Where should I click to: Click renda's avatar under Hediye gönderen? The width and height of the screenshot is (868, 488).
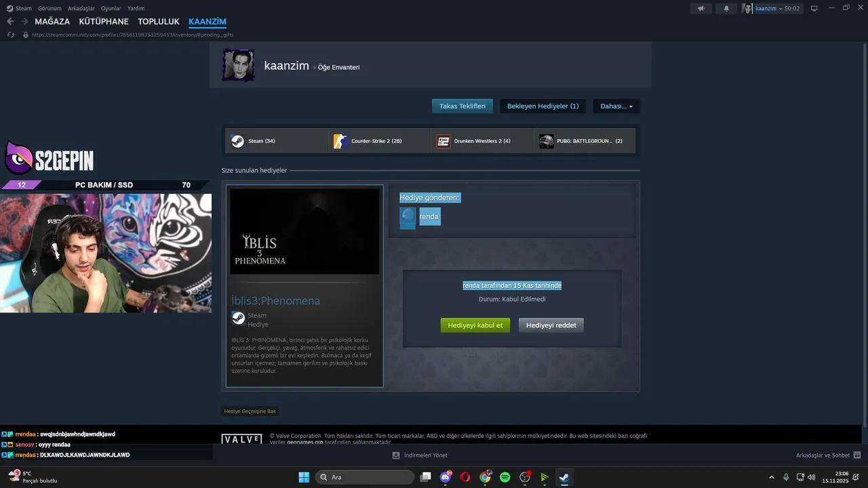[x=408, y=217]
